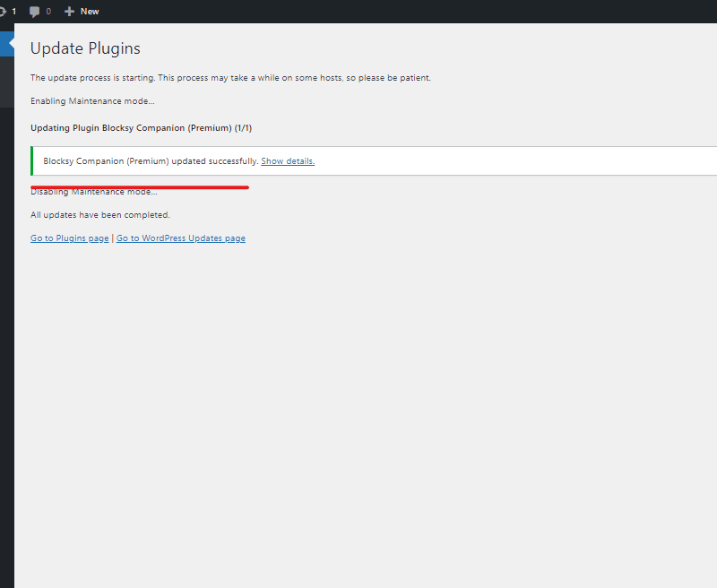The width and height of the screenshot is (717, 588).
Task: Click 'Blocksy Companion (Premium) updated successfully.' message
Action: [x=151, y=161]
